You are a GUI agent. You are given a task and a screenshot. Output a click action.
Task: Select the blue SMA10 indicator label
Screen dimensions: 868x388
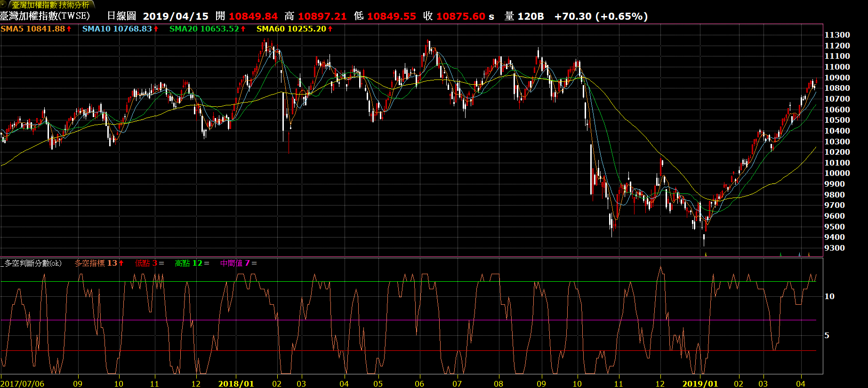117,29
